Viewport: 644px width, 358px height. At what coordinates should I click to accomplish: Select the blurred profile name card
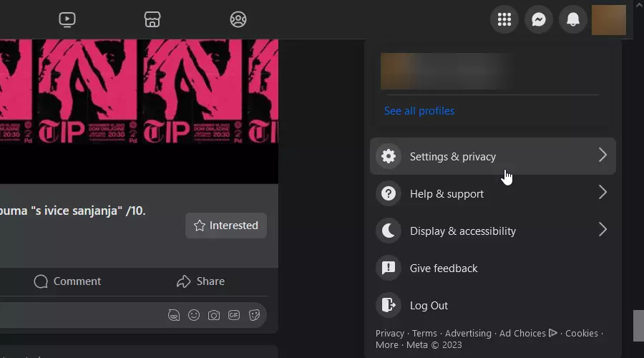point(446,71)
